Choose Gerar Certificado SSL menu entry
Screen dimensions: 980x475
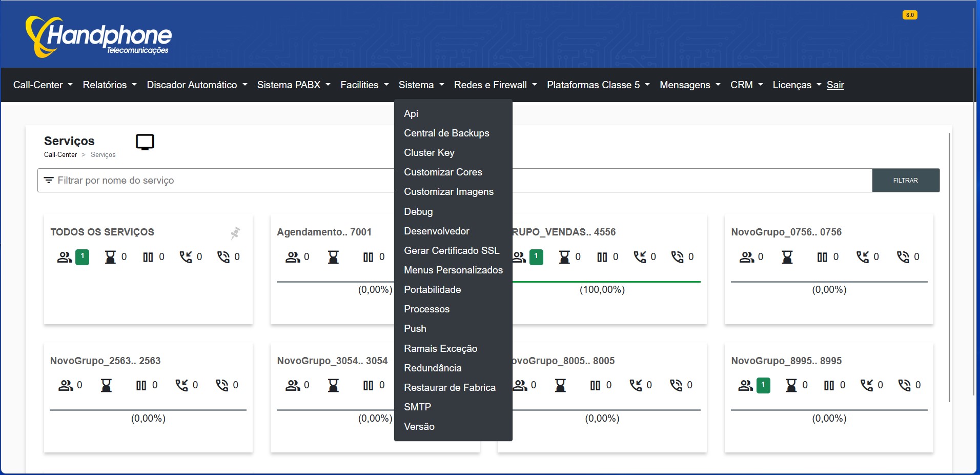[451, 250]
